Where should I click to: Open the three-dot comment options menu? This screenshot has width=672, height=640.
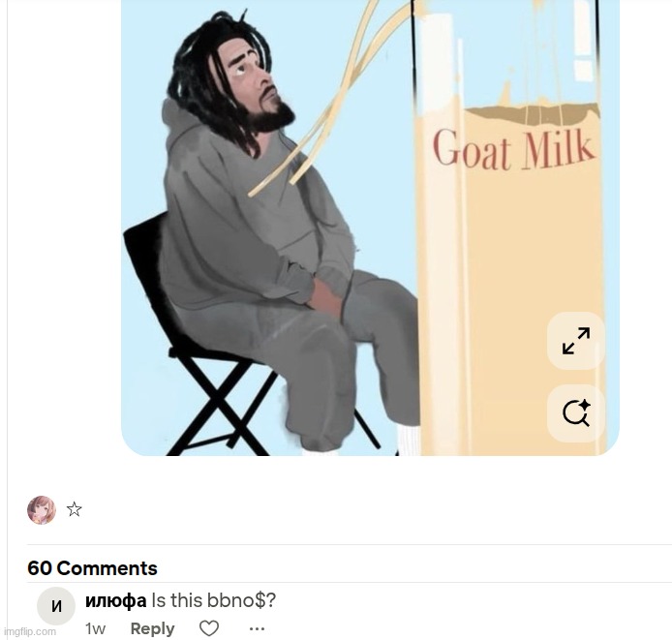click(x=257, y=628)
